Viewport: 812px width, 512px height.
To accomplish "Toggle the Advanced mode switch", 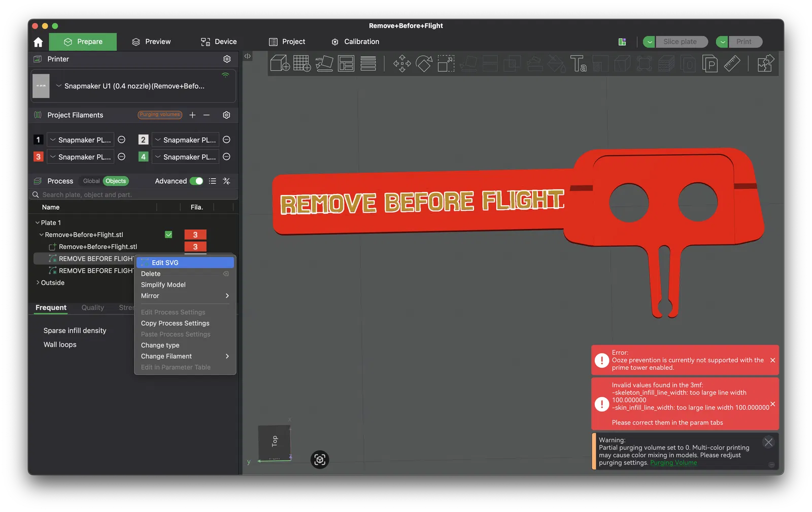I will coord(196,181).
